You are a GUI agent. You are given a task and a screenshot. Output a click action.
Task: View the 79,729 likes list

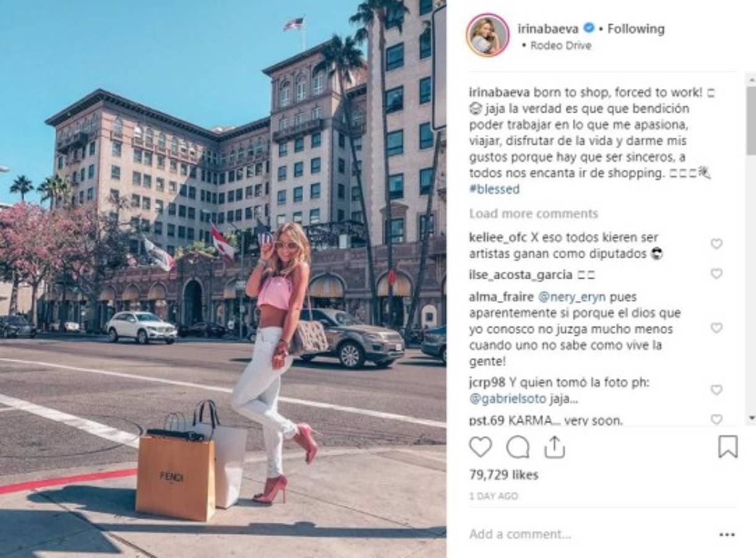pos(503,475)
